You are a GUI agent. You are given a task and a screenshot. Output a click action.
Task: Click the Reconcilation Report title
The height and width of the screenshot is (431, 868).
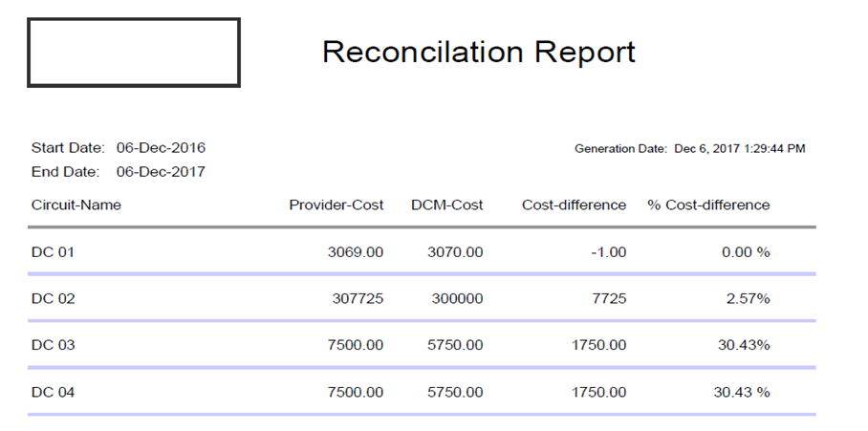click(x=478, y=52)
